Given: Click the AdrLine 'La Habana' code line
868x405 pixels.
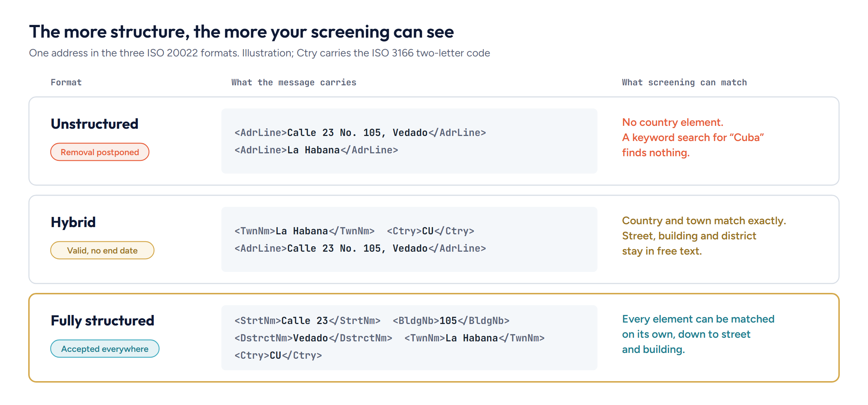Looking at the screenshot, I should [316, 150].
